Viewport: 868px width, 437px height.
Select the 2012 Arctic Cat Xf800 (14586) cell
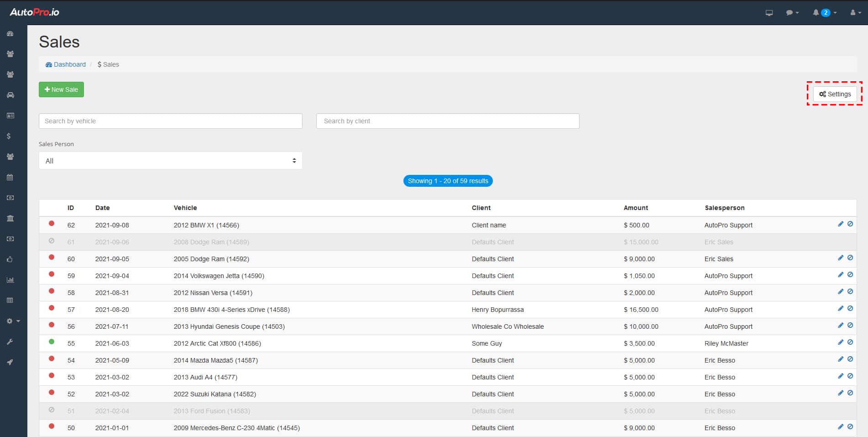217,343
